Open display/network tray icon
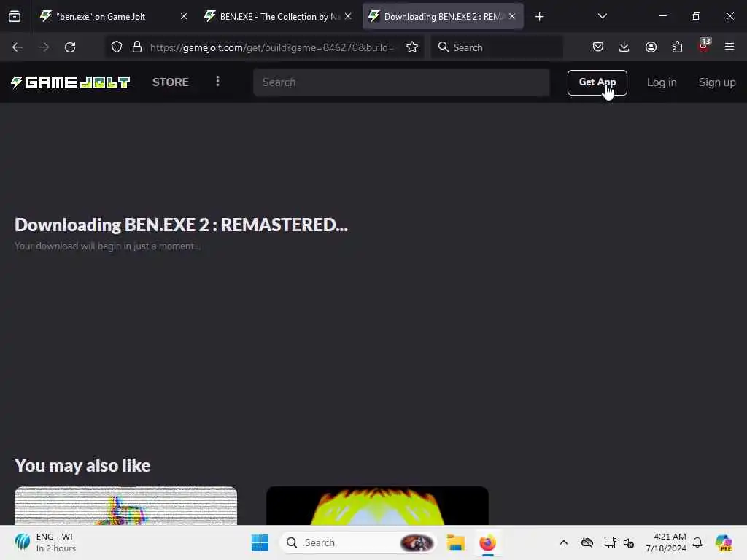Viewport: 747px width, 560px height. coord(610,542)
